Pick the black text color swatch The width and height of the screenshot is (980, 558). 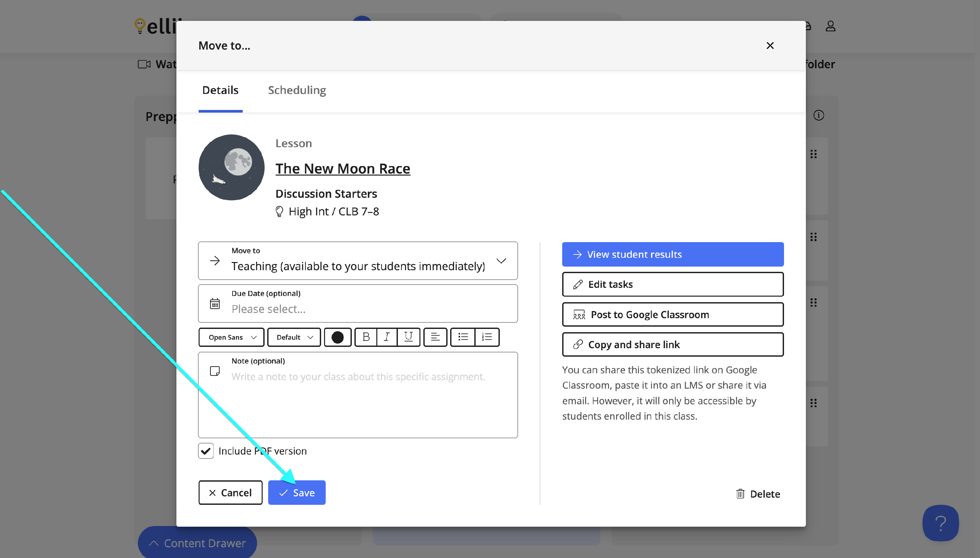[337, 337]
